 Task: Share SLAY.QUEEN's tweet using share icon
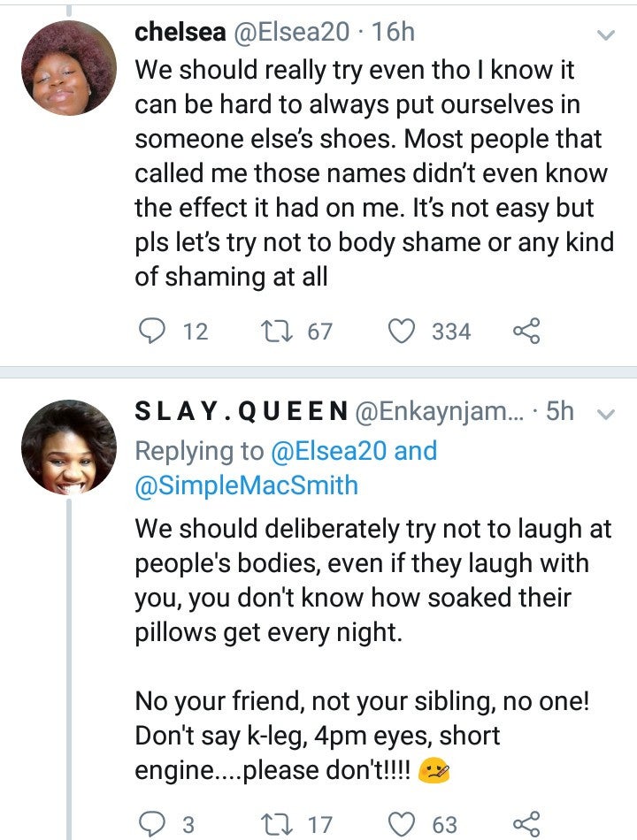pos(526,824)
